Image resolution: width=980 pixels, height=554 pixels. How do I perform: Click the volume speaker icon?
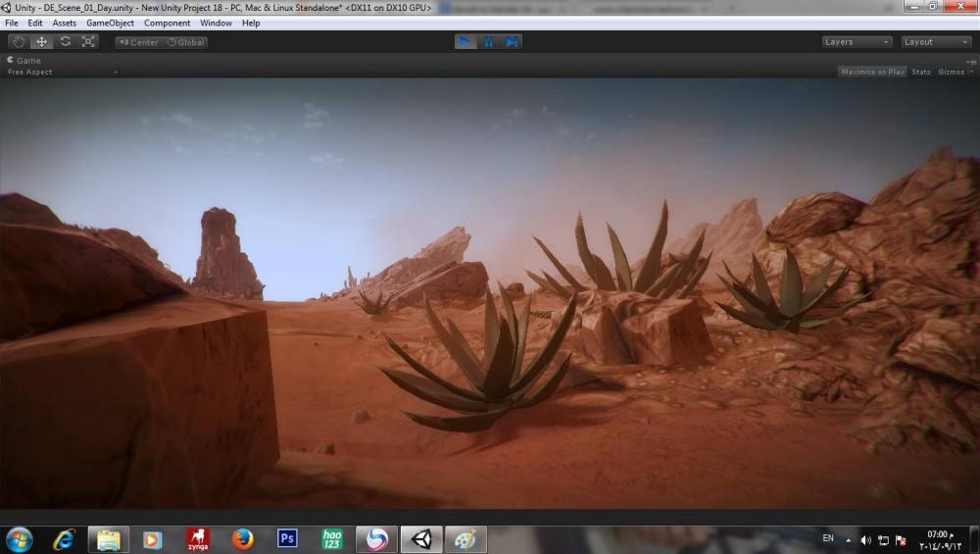[865, 540]
